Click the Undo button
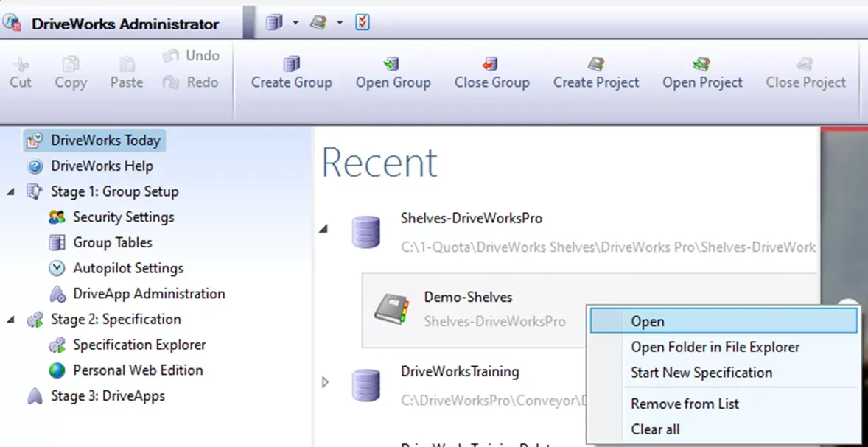 191,56
